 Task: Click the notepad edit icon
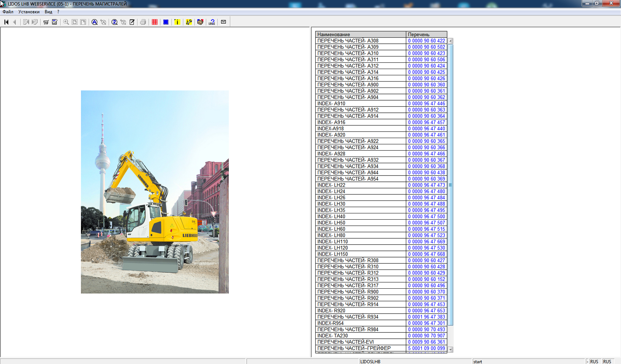[132, 22]
